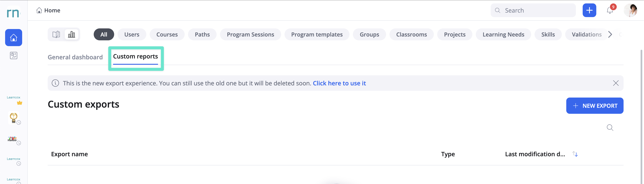This screenshot has width=644, height=184.
Task: Open the General dashboard tab
Action: (75, 57)
